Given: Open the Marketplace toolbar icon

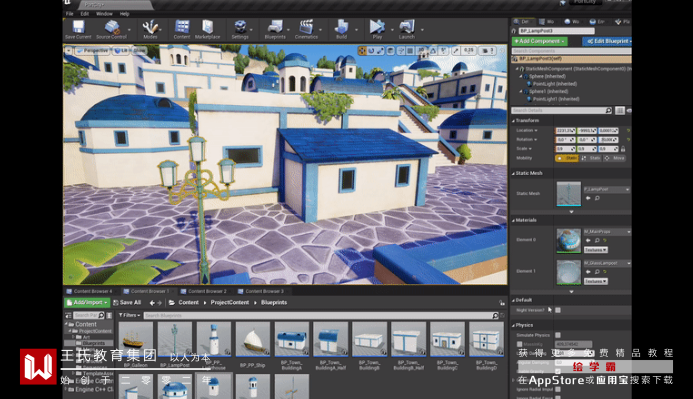Looking at the screenshot, I should point(207,30).
